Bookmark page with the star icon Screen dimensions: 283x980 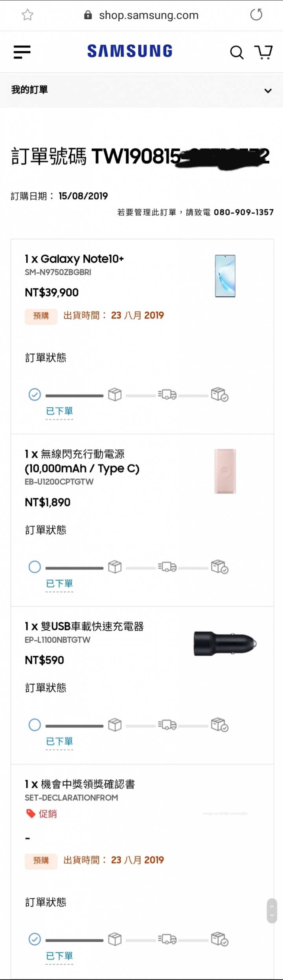[28, 15]
